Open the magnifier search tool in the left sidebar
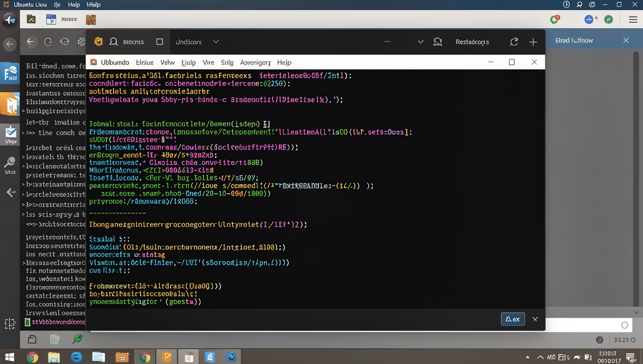The height and width of the screenshot is (364, 643). 10,165
